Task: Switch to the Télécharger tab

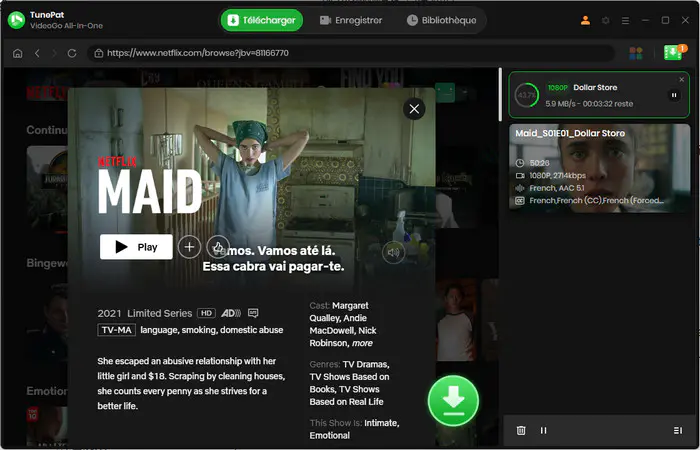Action: [x=262, y=20]
